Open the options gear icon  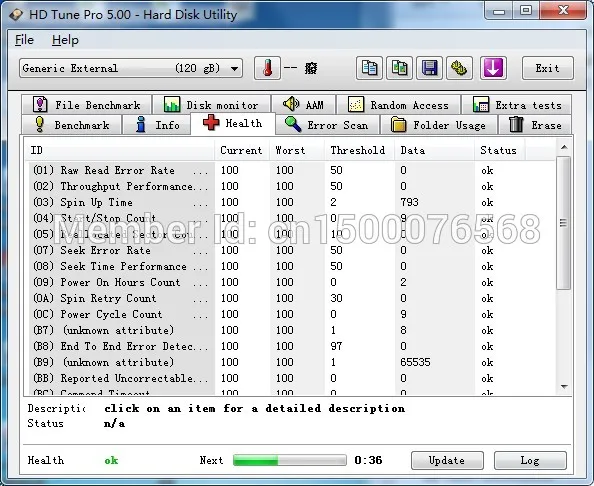click(459, 68)
